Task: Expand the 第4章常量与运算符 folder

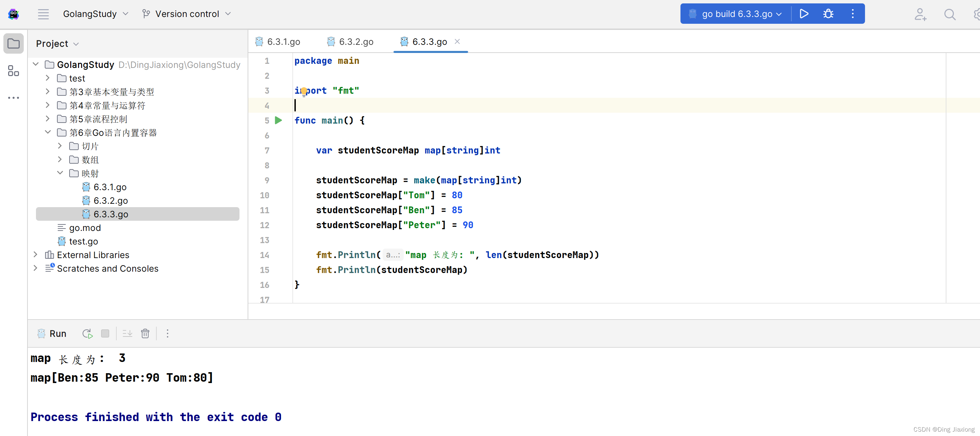Action: coord(47,105)
